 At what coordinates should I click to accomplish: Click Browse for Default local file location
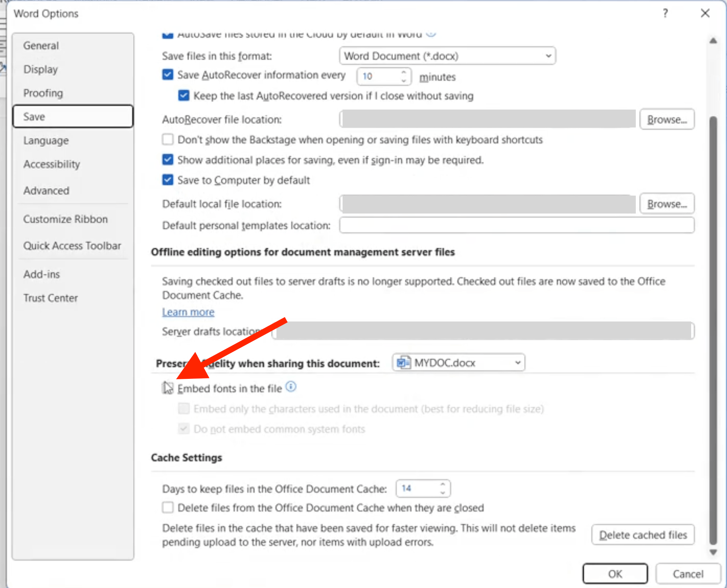coord(667,204)
